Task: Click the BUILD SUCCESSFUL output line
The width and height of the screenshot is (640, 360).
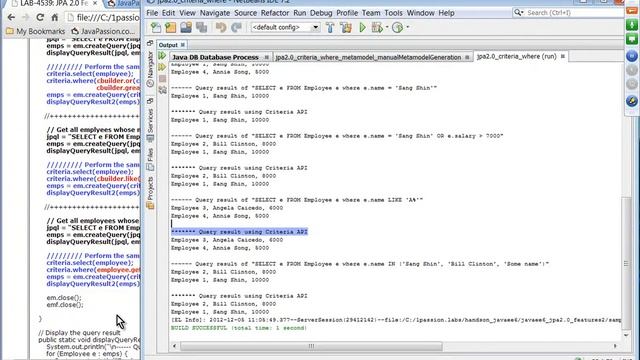Action: point(239,328)
